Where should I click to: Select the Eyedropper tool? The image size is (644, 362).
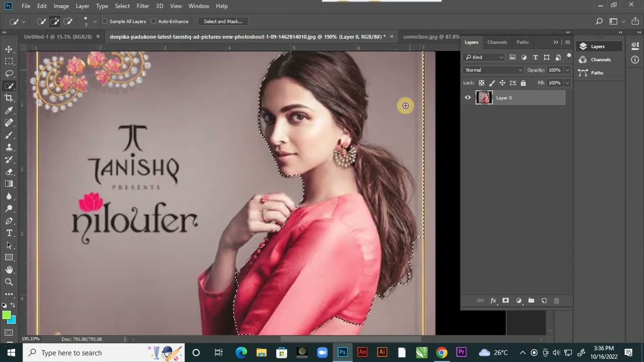[9, 111]
